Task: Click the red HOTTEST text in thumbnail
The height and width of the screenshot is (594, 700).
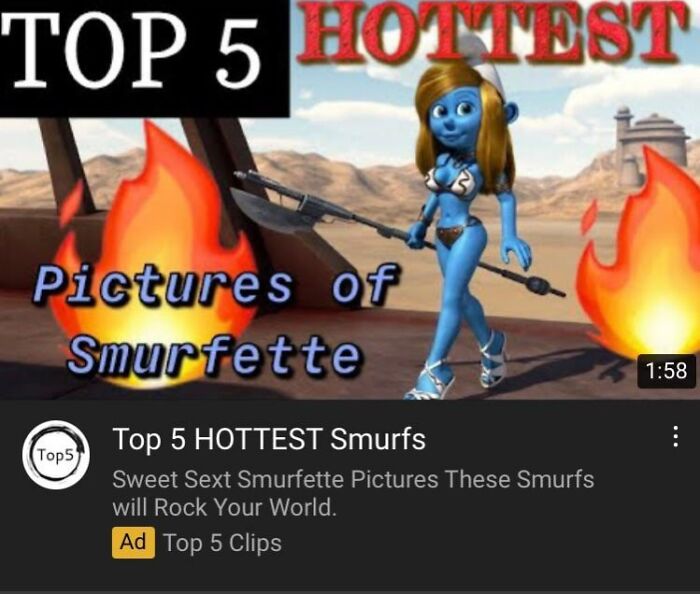Action: pos(492,31)
